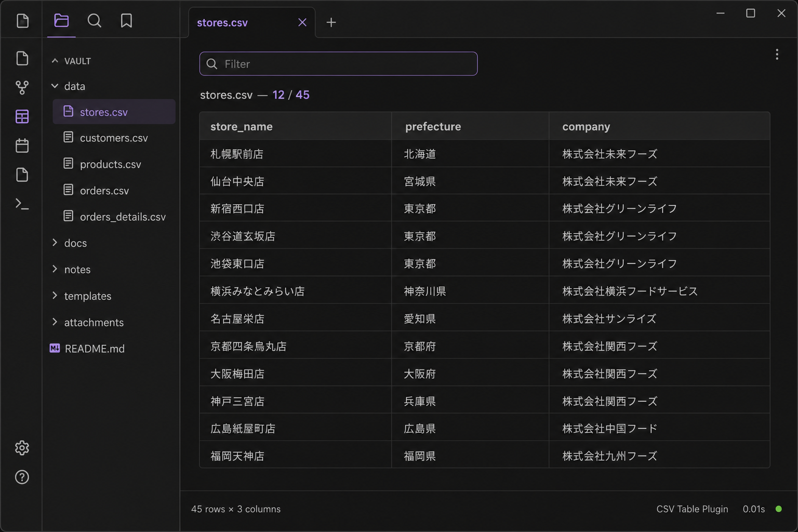Open the new note icon at top-left corner

pos(22,21)
